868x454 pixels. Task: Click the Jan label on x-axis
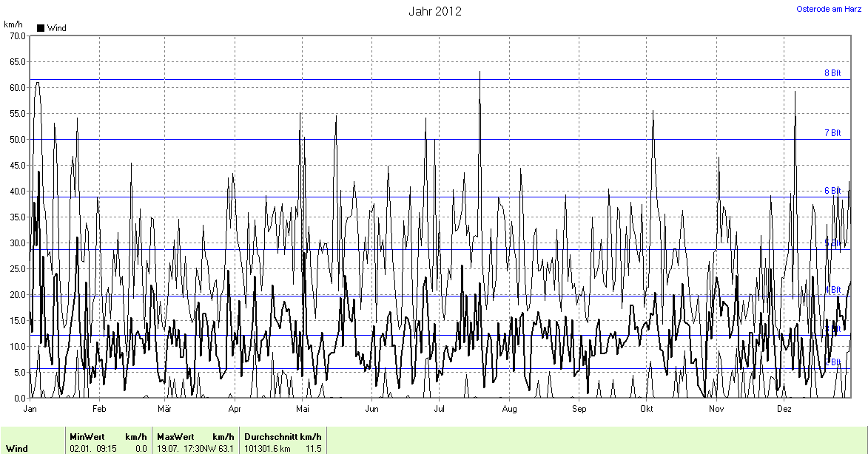point(30,409)
